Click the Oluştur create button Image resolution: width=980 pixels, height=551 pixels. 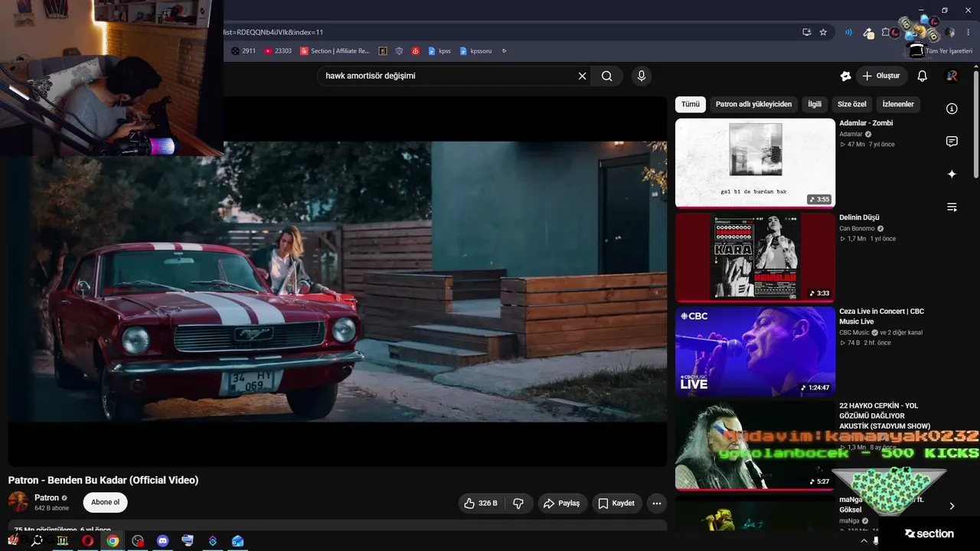[881, 76]
